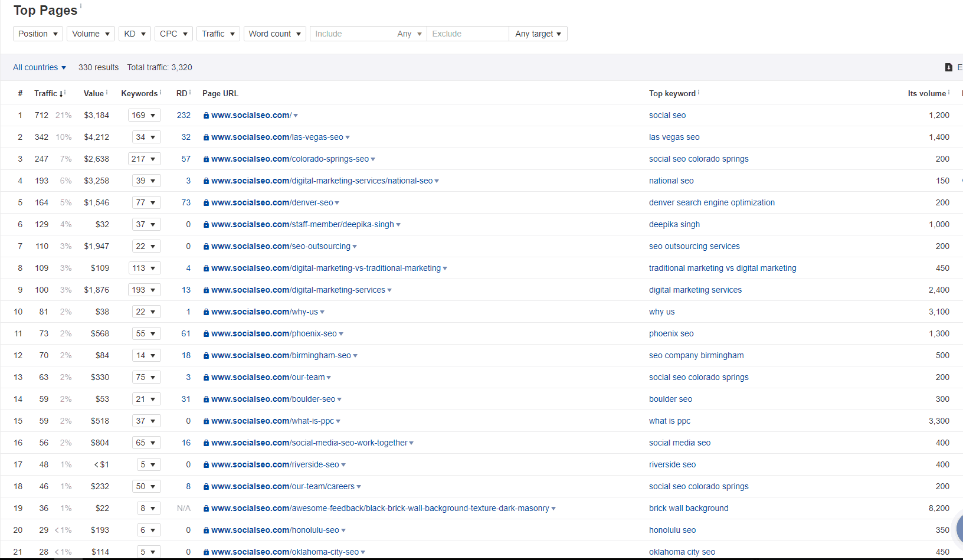Open the social seo keyword link
The image size is (963, 560).
click(667, 115)
